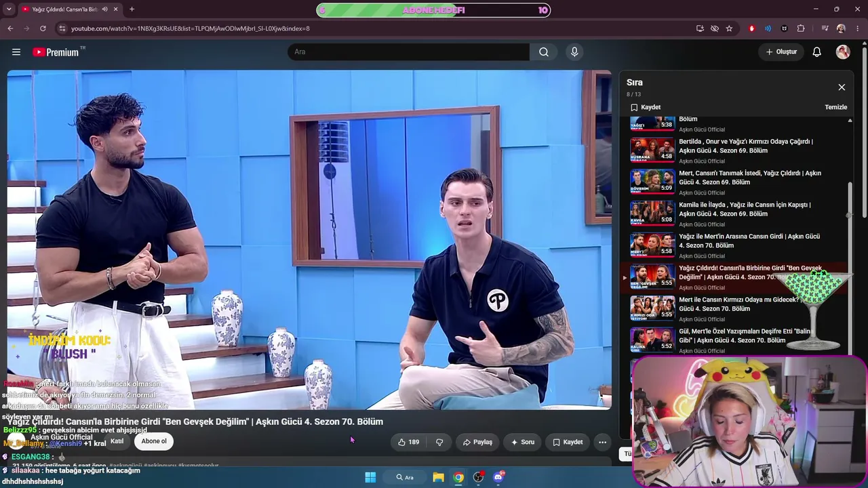Viewport: 868px width, 488px height.
Task: Reload the page in the browser
Action: (43, 28)
